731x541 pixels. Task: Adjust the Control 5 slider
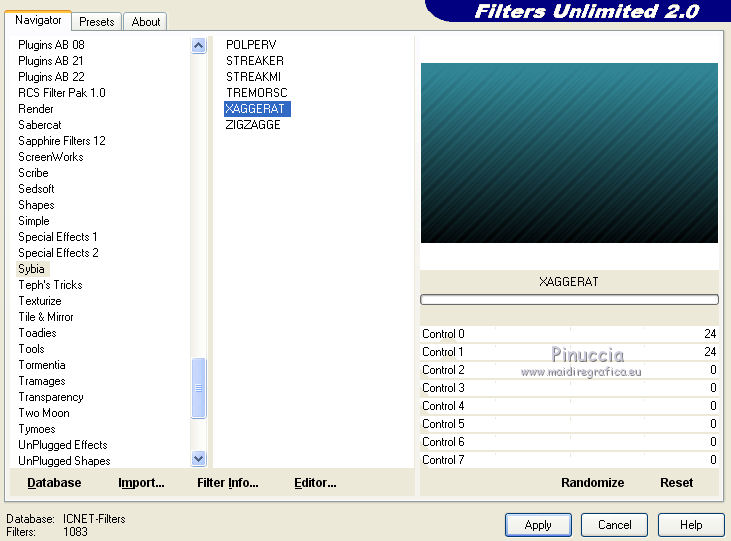tap(569, 423)
